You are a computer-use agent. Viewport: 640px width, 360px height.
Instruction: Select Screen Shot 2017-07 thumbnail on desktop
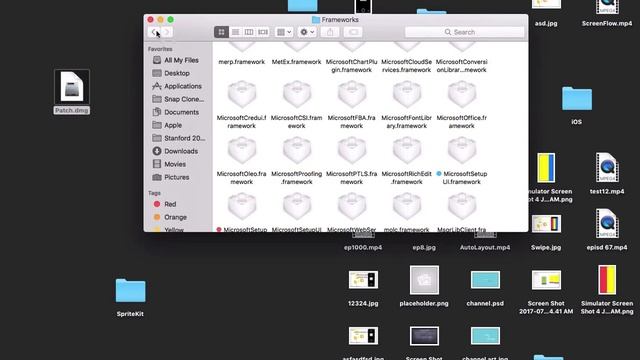pos(546,280)
